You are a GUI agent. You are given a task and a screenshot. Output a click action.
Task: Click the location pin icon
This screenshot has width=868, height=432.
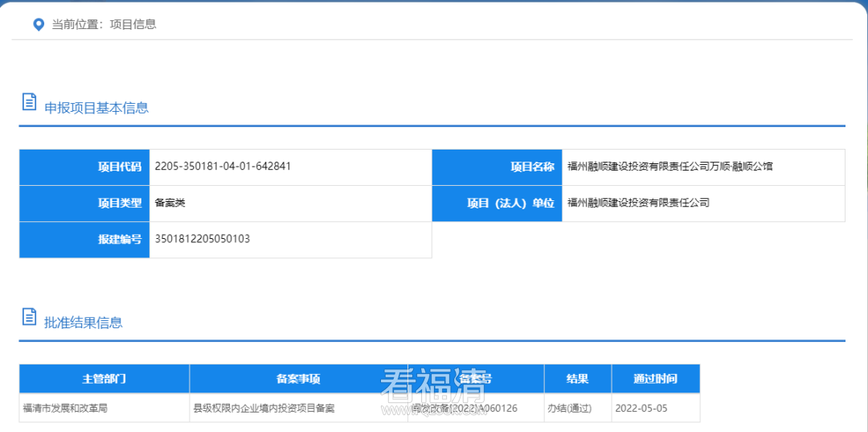pos(38,25)
